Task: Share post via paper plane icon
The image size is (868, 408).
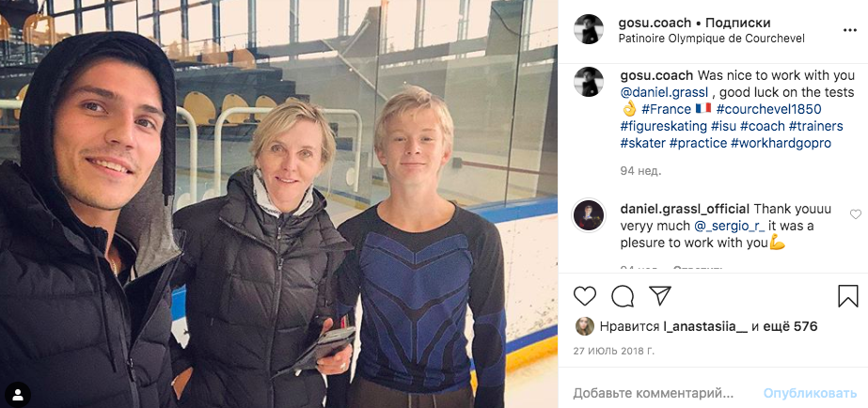Action: 660,295
